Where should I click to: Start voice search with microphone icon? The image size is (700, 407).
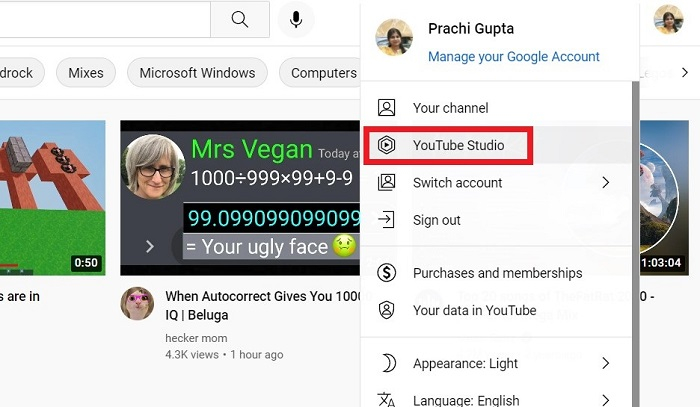tap(296, 19)
